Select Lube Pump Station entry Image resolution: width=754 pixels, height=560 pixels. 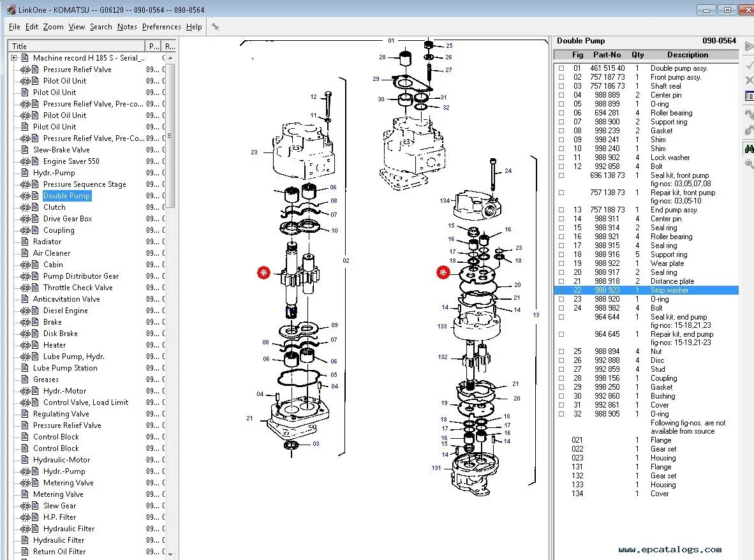coord(65,368)
